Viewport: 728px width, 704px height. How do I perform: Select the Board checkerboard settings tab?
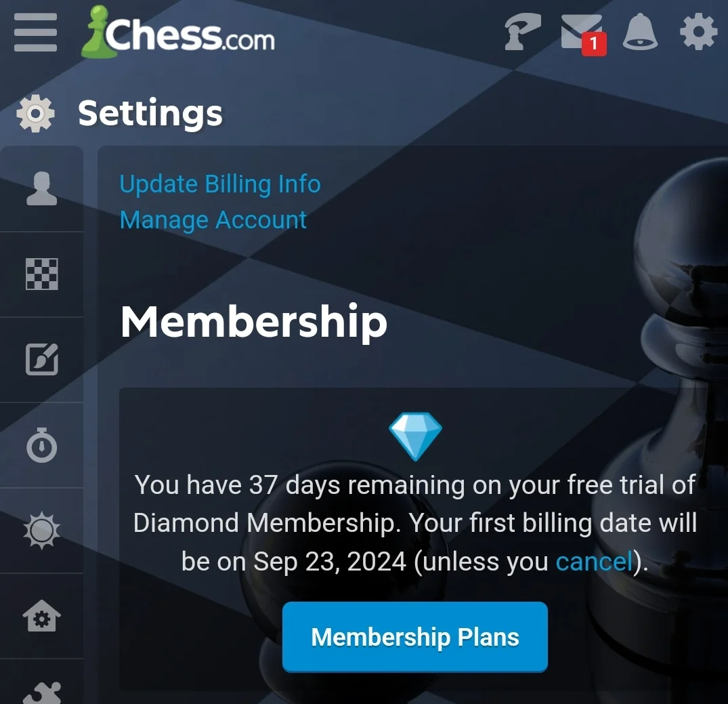click(42, 274)
